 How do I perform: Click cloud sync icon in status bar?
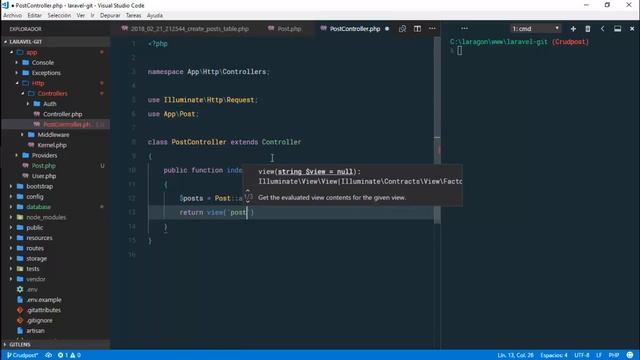tap(49, 355)
